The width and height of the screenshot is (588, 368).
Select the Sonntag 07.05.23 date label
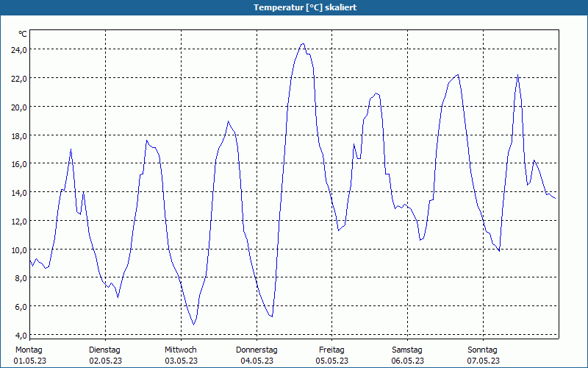point(483,355)
